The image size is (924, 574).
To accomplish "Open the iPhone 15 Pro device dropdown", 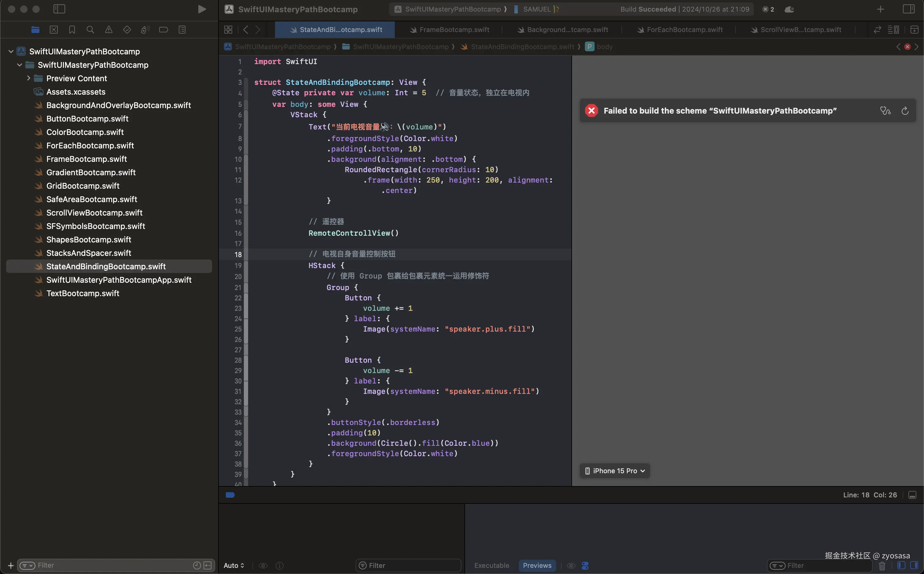I will (x=615, y=471).
